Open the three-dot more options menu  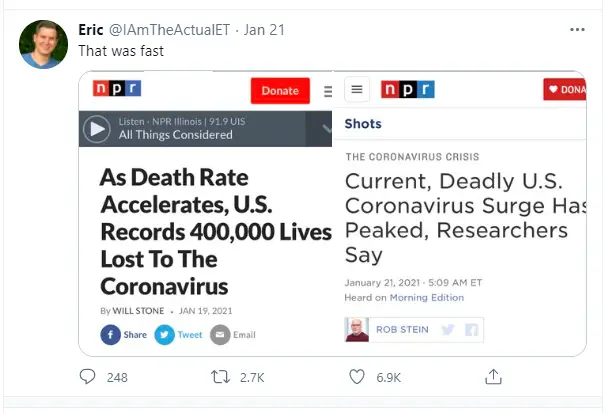(x=577, y=29)
